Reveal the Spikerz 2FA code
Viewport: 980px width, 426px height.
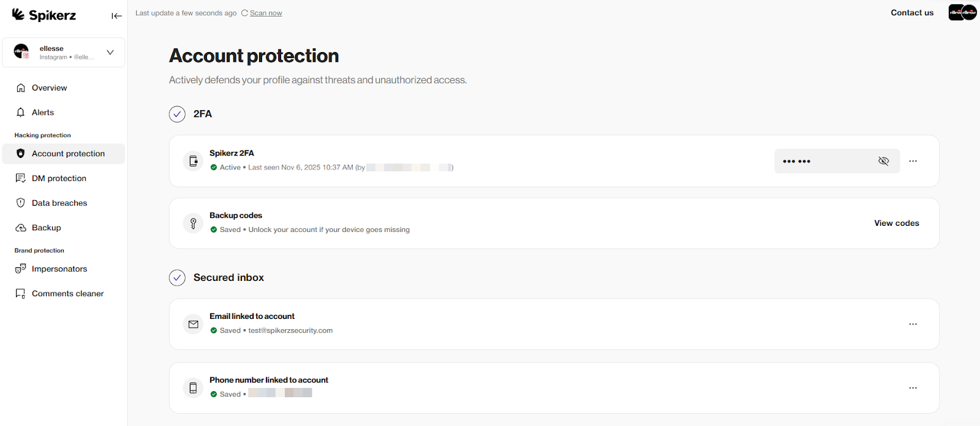click(884, 161)
